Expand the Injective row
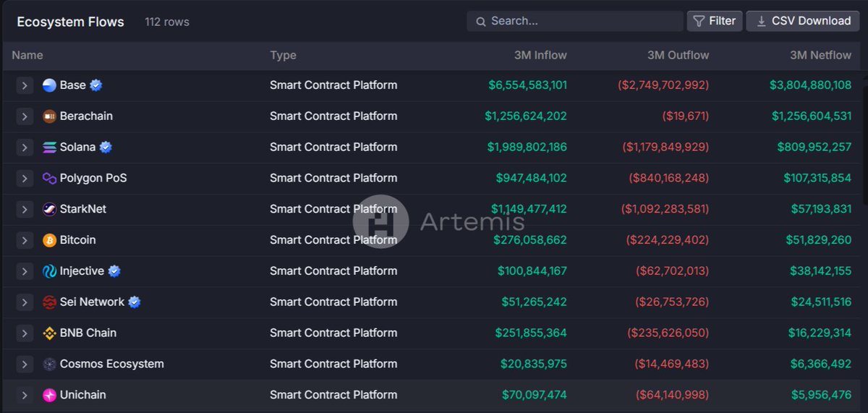The width and height of the screenshot is (868, 413). pos(25,271)
